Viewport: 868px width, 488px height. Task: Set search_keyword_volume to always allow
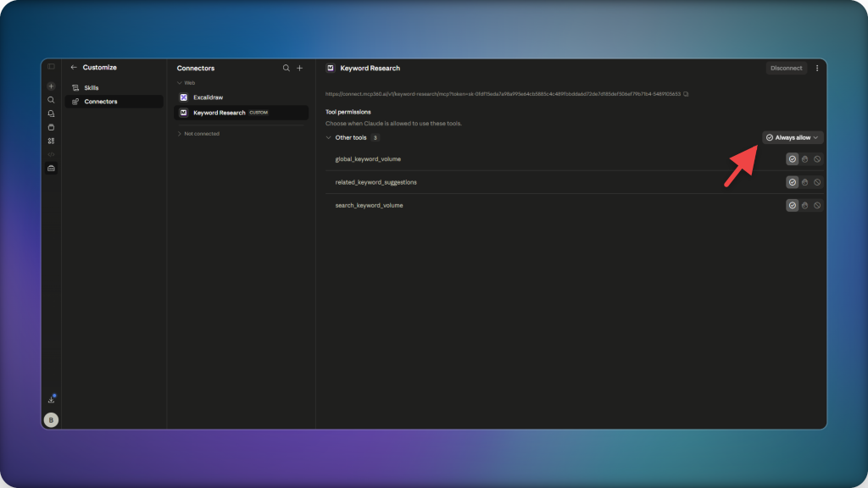(793, 205)
